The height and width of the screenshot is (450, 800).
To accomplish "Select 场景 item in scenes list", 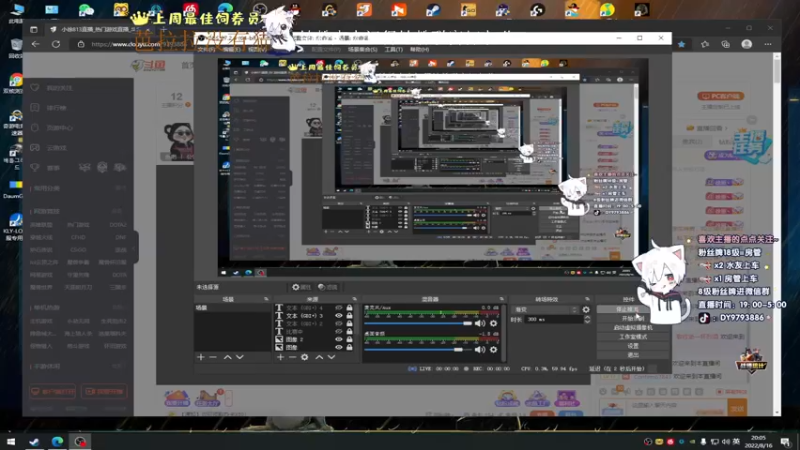I will pos(233,308).
